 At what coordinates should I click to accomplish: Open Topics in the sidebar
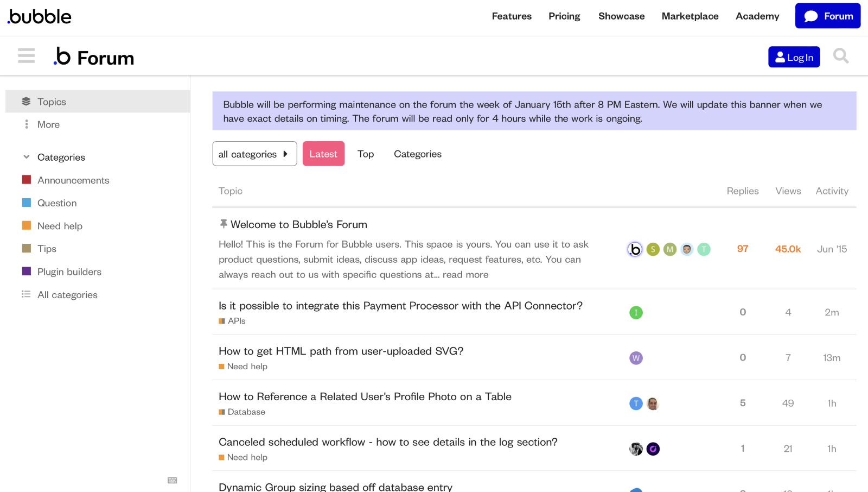click(98, 102)
